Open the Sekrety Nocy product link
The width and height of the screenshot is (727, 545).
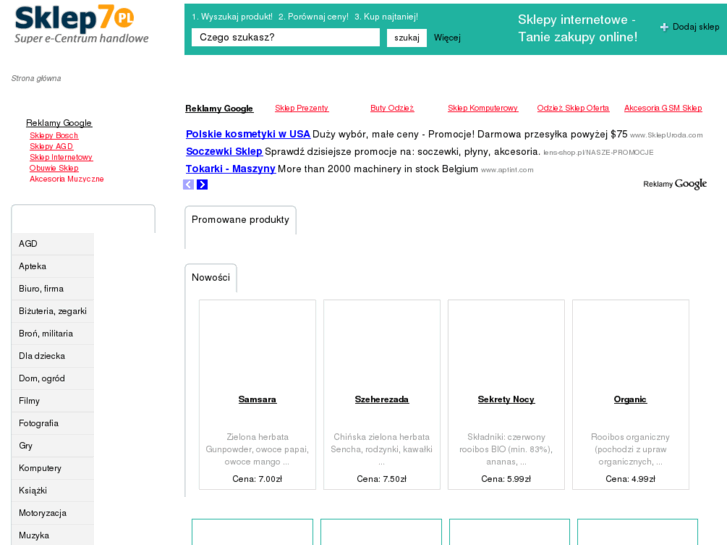(506, 399)
